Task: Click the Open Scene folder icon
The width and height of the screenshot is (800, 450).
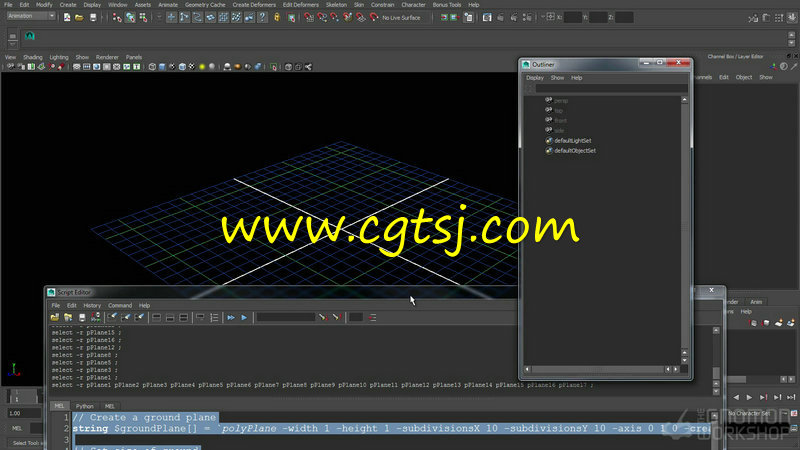Action: [79, 17]
